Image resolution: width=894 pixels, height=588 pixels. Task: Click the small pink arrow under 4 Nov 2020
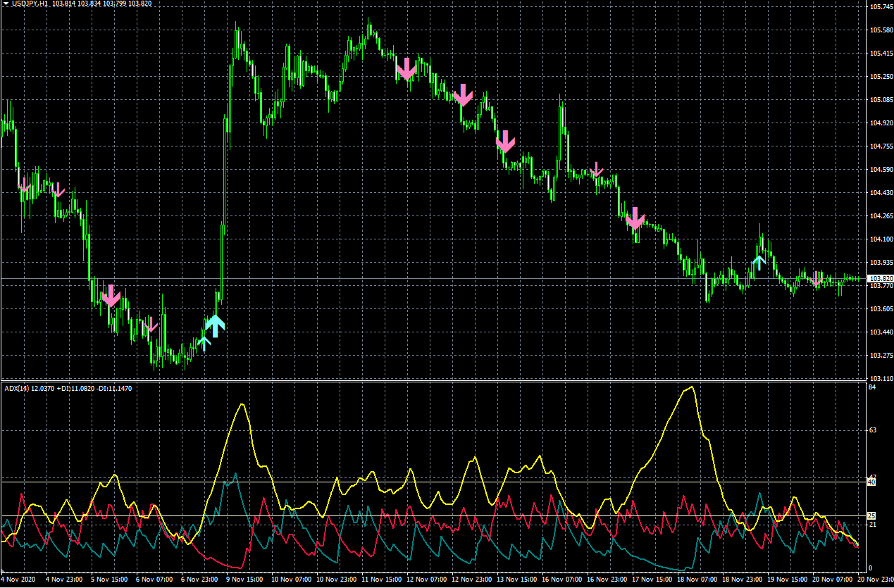coord(25,184)
